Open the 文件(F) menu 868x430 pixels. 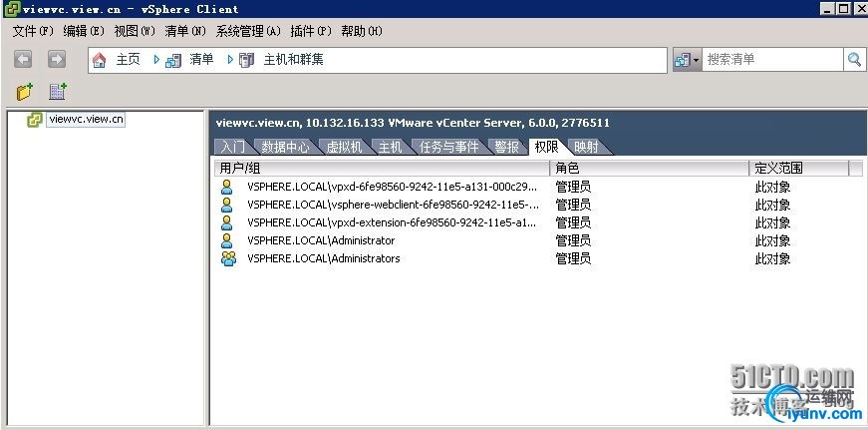[x=33, y=32]
